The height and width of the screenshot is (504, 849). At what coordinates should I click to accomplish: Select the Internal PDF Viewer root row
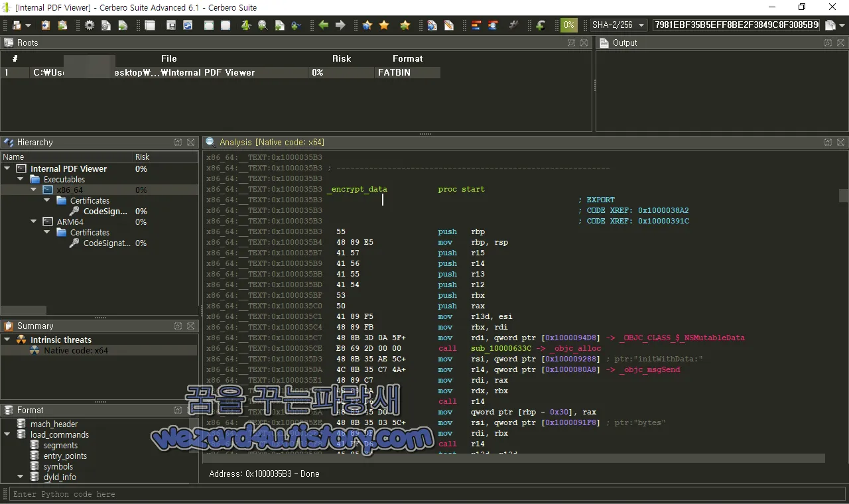pos(220,72)
